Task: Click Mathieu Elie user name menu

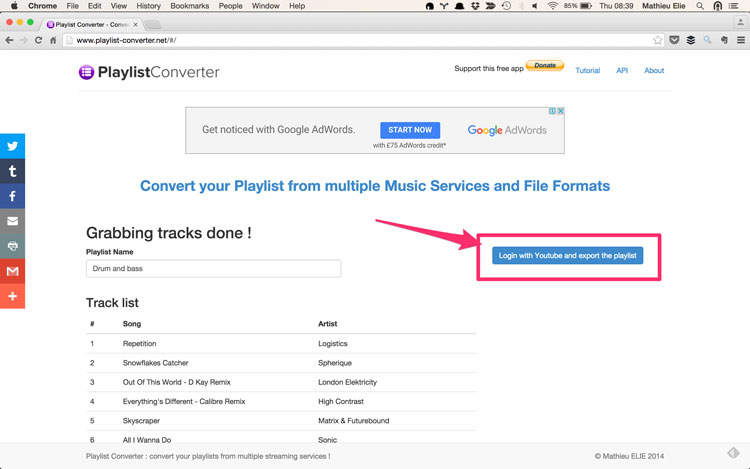Action: (x=663, y=6)
